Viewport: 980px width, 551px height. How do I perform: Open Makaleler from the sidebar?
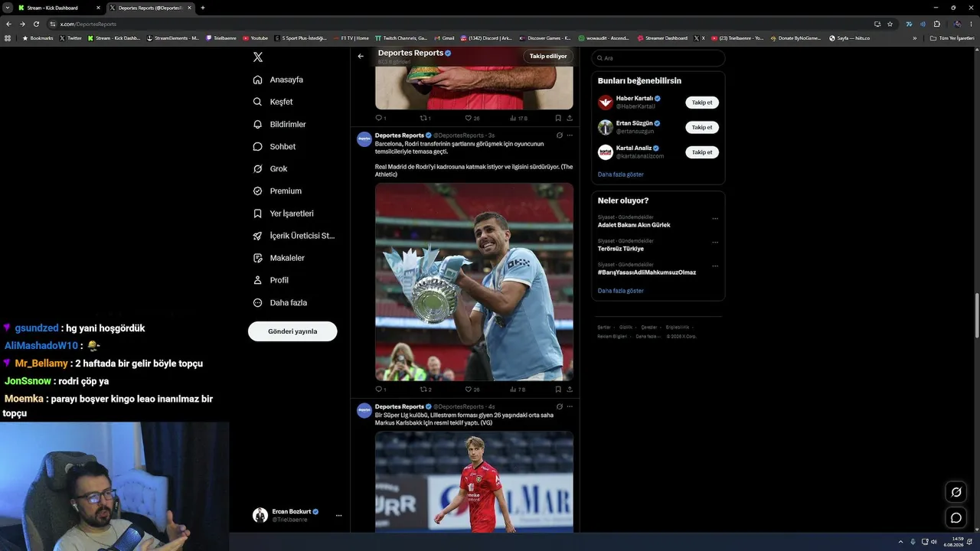[x=279, y=258]
